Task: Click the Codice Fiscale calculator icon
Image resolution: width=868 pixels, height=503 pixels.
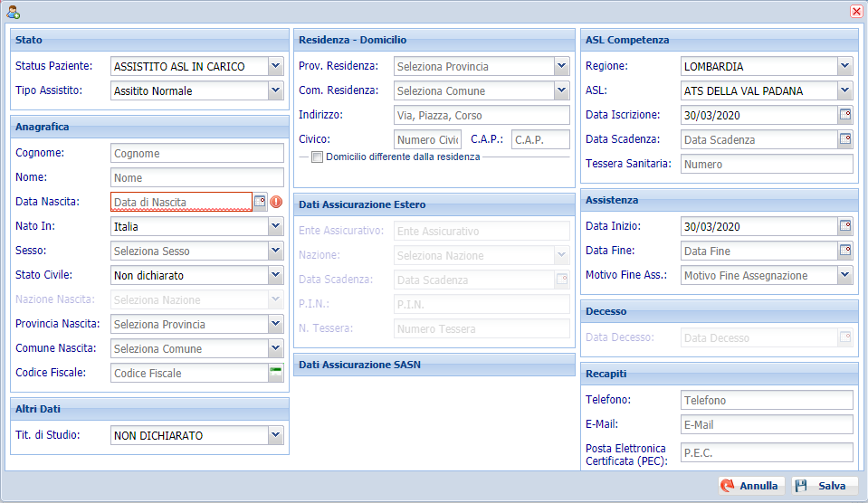Action: (276, 373)
